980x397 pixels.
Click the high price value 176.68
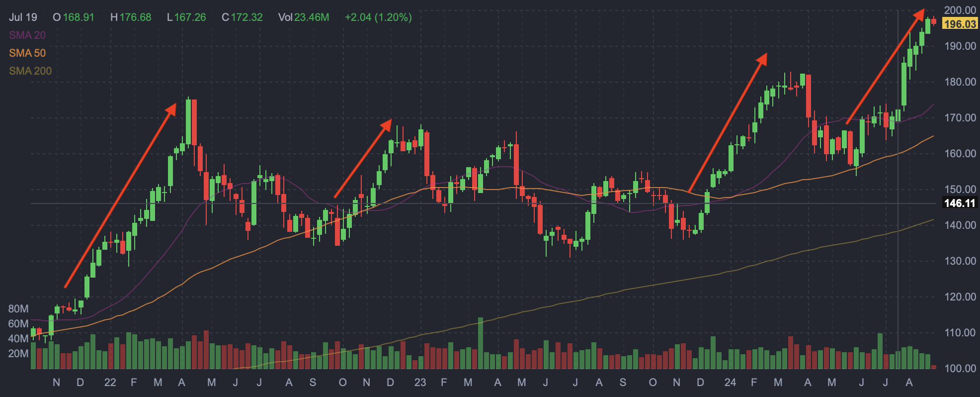135,17
